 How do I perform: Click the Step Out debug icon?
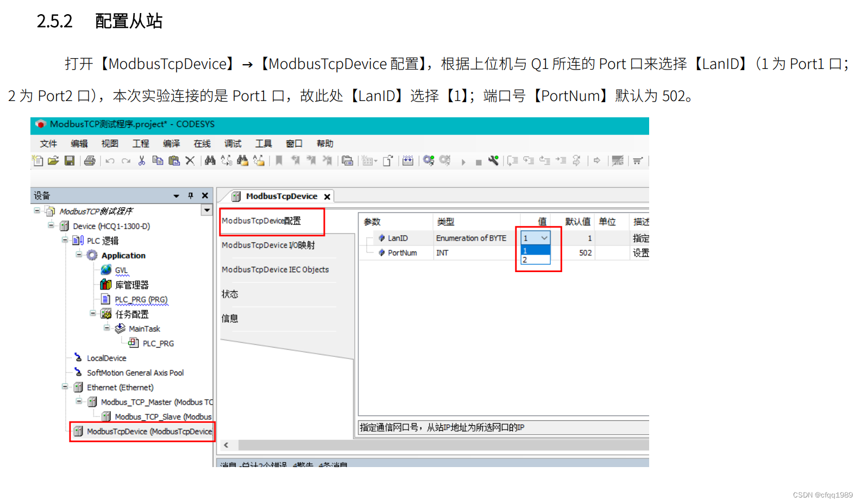[544, 160]
